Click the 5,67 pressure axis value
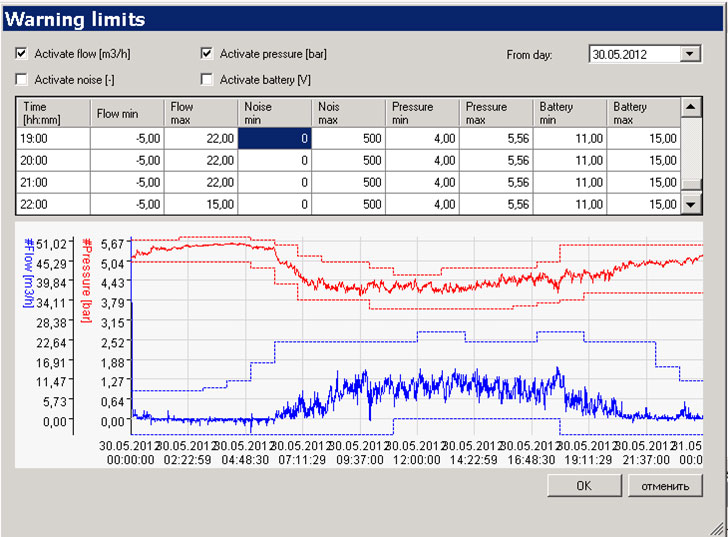 112,244
